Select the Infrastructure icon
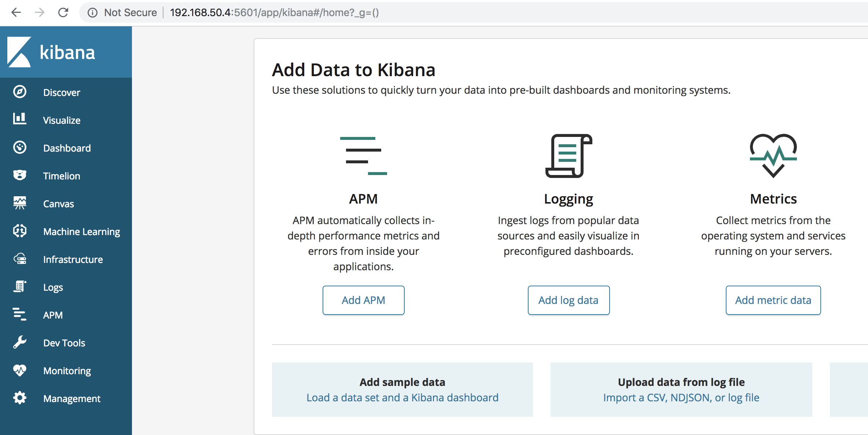Viewport: 868px width, 435px height. coord(19,260)
